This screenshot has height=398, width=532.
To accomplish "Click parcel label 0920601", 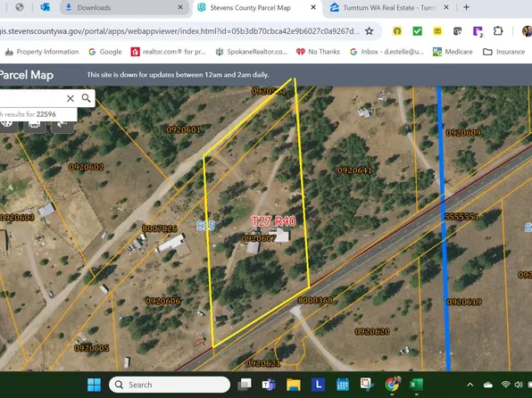I will [183, 129].
